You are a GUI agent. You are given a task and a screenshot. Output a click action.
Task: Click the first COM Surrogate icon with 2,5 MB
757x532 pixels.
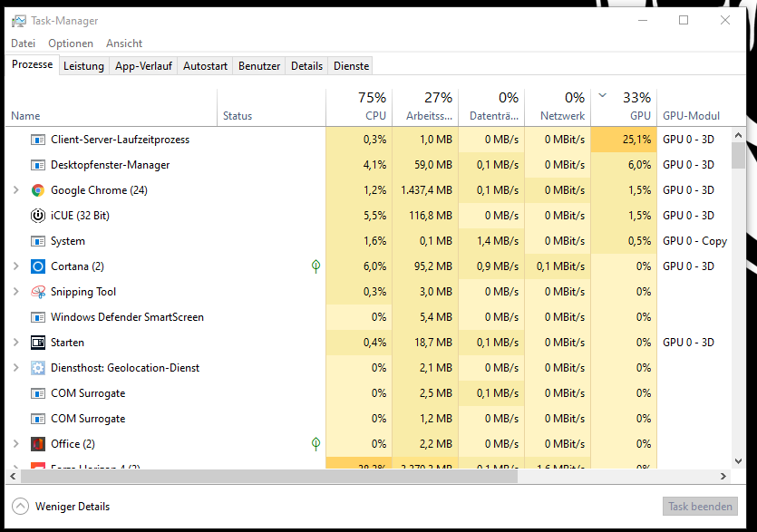click(38, 393)
